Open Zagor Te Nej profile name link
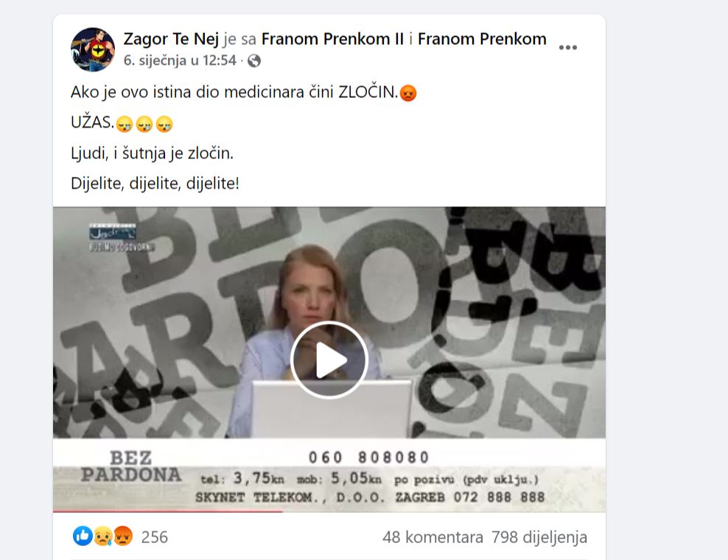 click(171, 39)
